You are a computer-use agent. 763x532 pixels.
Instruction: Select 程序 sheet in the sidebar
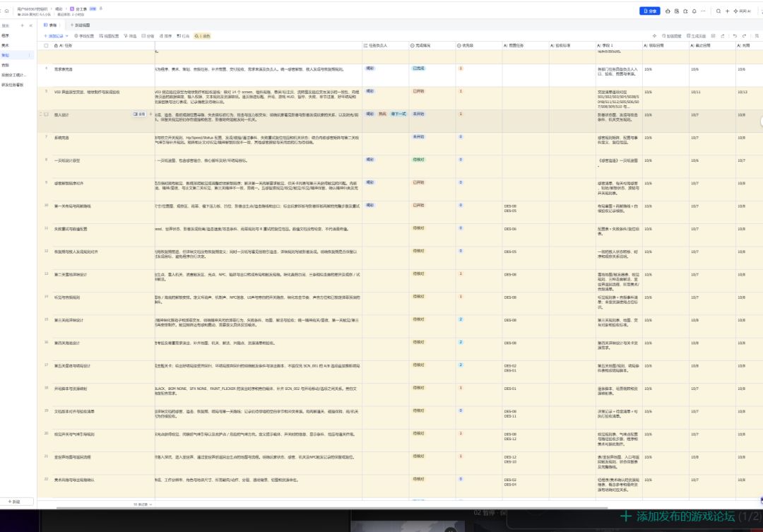click(x=6, y=35)
